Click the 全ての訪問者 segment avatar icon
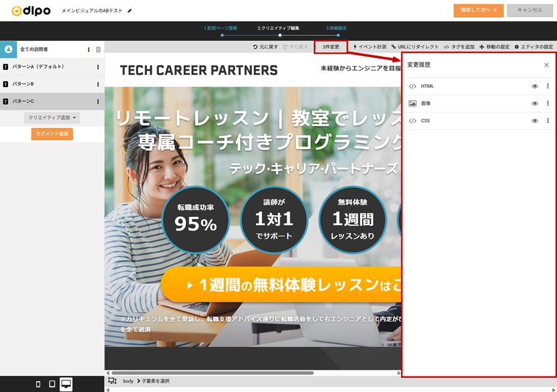 click(x=9, y=49)
